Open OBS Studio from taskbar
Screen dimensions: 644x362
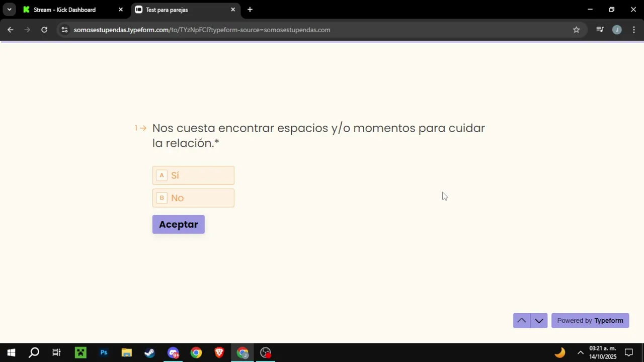(266, 352)
